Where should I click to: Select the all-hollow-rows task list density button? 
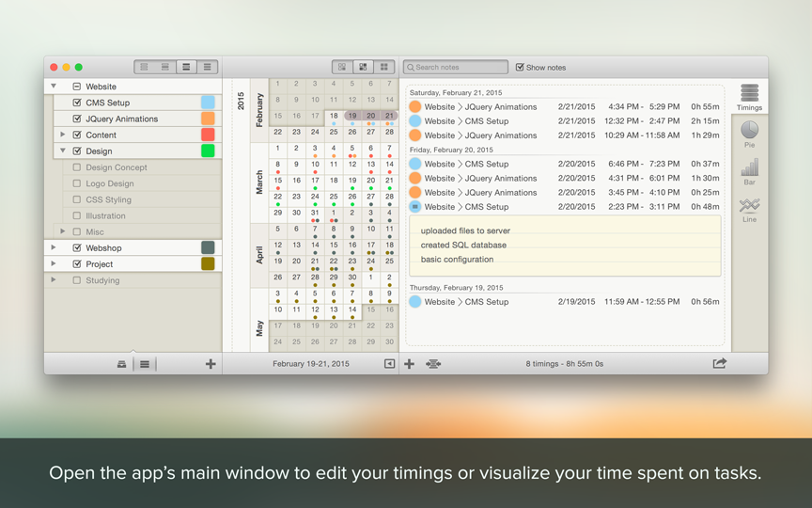tap(144, 67)
